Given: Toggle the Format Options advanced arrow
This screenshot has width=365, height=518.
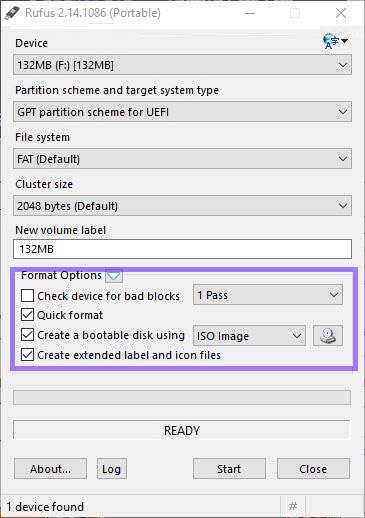Looking at the screenshot, I should pyautogui.click(x=114, y=276).
